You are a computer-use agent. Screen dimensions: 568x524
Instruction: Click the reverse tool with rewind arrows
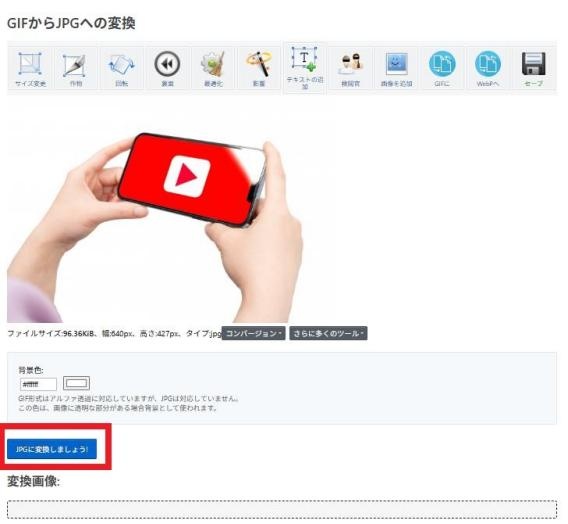pyautogui.click(x=167, y=68)
